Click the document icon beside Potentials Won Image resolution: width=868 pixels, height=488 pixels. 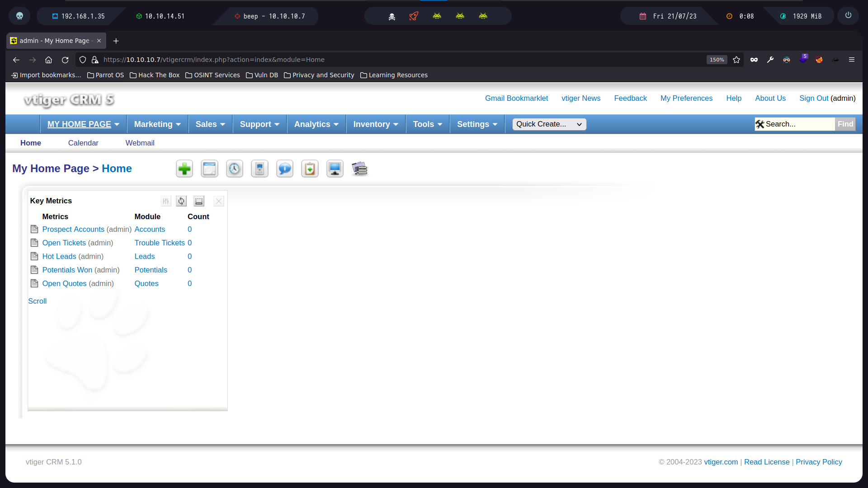click(x=34, y=270)
